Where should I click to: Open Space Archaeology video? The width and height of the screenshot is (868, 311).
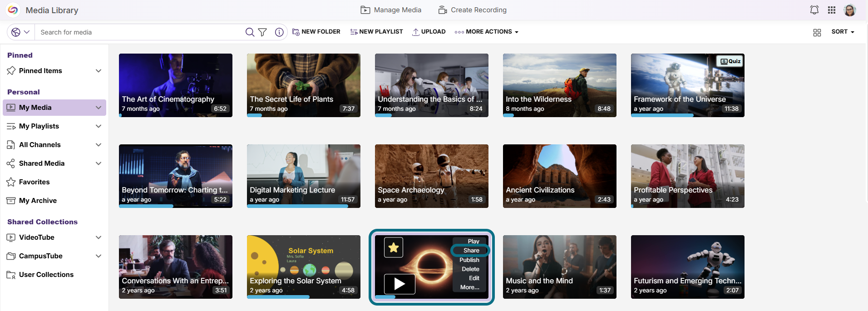[432, 176]
